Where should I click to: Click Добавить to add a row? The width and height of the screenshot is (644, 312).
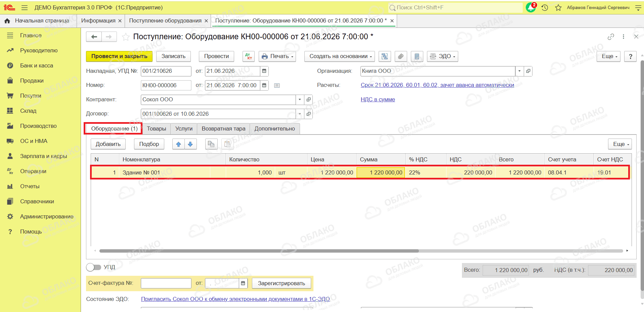(108, 144)
